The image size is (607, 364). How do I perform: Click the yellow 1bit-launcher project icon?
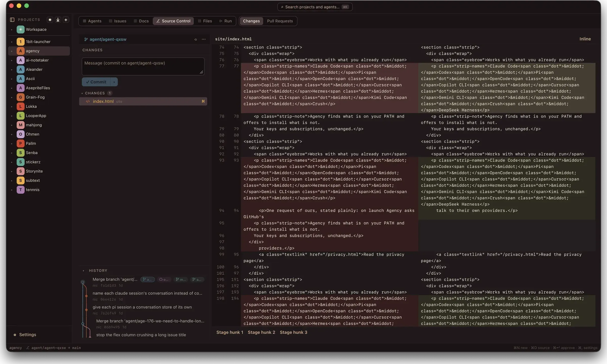(20, 42)
